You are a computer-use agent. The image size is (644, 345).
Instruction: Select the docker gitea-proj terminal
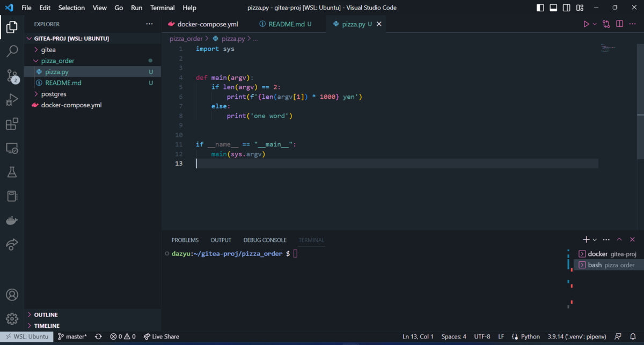(x=608, y=254)
